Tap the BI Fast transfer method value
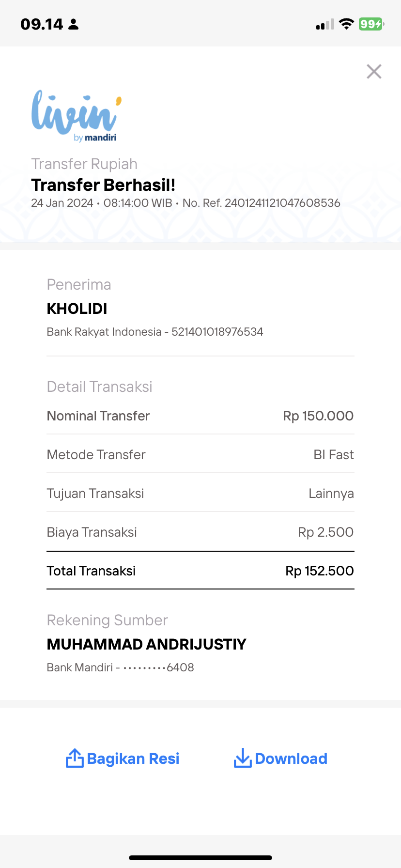401x868 pixels. click(x=334, y=454)
